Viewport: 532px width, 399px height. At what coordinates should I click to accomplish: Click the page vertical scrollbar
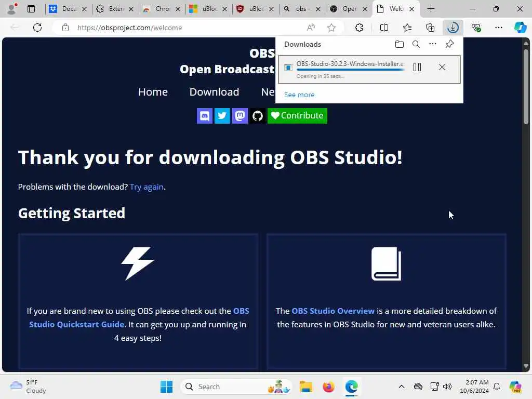[x=526, y=87]
